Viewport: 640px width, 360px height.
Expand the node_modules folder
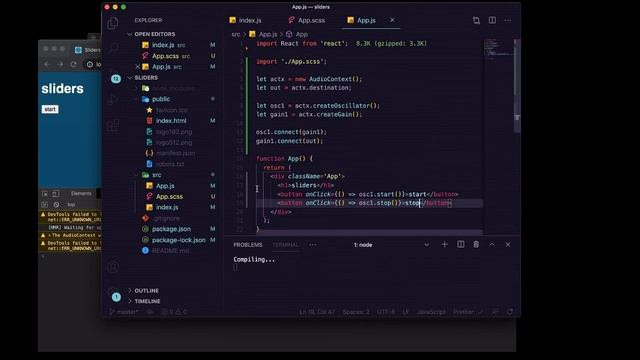click(173, 89)
